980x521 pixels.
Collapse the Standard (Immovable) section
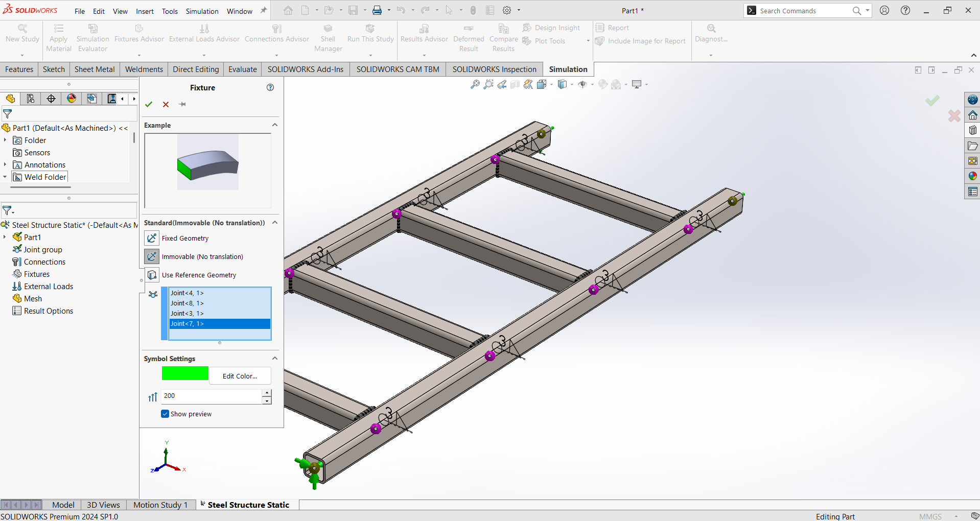click(275, 223)
